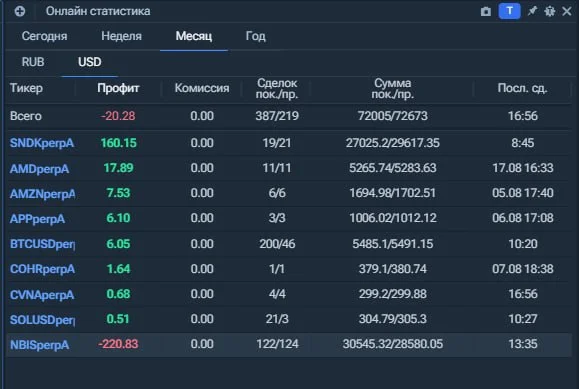Sort by Сделок пок./пр. column header
Image resolution: width=579 pixels, height=389 pixels.
click(277, 88)
